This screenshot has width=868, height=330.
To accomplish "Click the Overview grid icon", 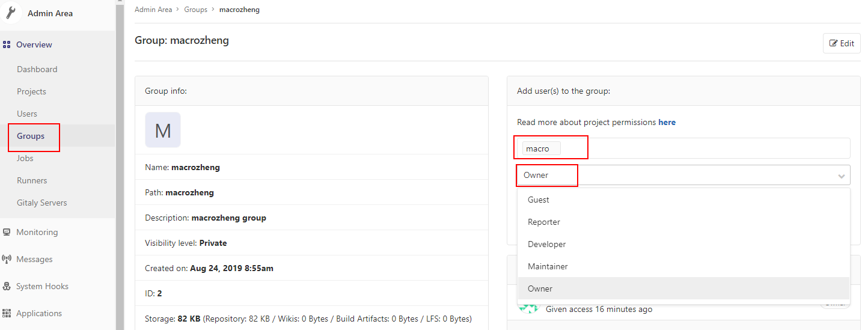I will 7,44.
